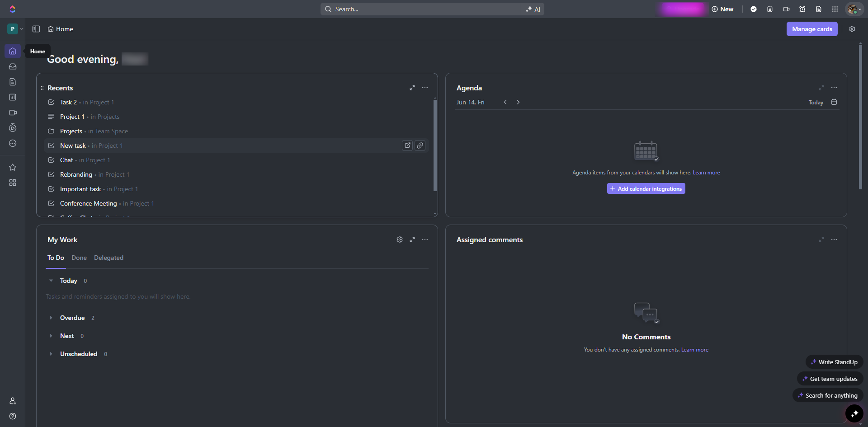Expand the Unscheduled section
Image resolution: width=868 pixels, height=427 pixels.
[x=51, y=354]
